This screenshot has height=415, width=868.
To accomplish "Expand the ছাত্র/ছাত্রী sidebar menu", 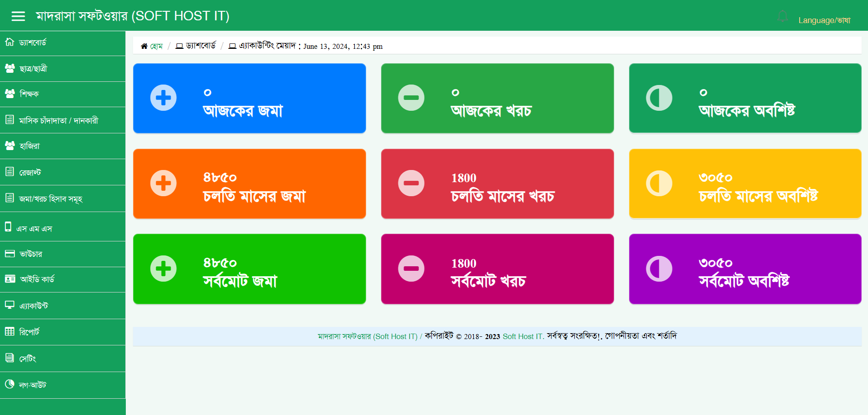I will [33, 69].
